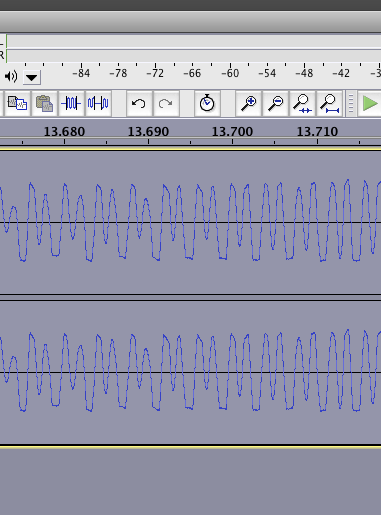Open the Sync-Lock stopwatch tool

(207, 103)
